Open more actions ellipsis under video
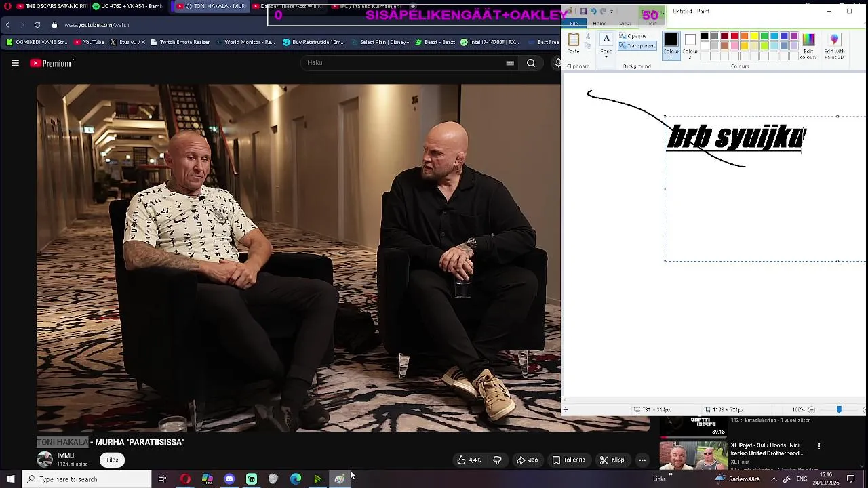868x488 pixels. tap(642, 460)
